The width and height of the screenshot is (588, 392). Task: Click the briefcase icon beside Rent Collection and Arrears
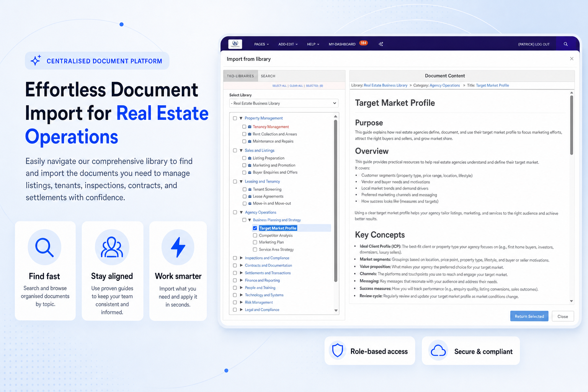pyautogui.click(x=250, y=134)
